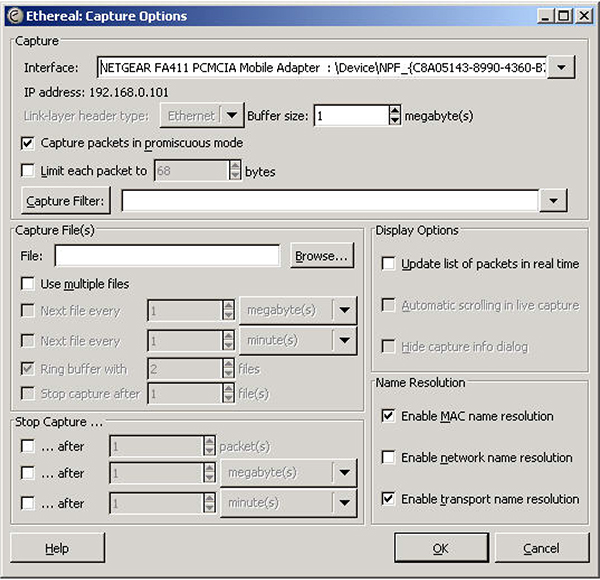Viewport: 600px width, 580px height.
Task: Click Browse to choose capture file
Action: click(x=321, y=256)
